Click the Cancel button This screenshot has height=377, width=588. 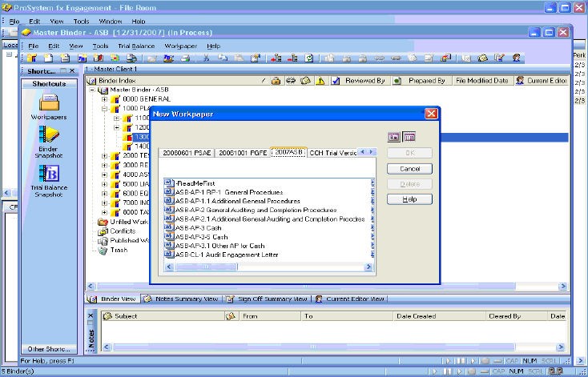tap(409, 169)
